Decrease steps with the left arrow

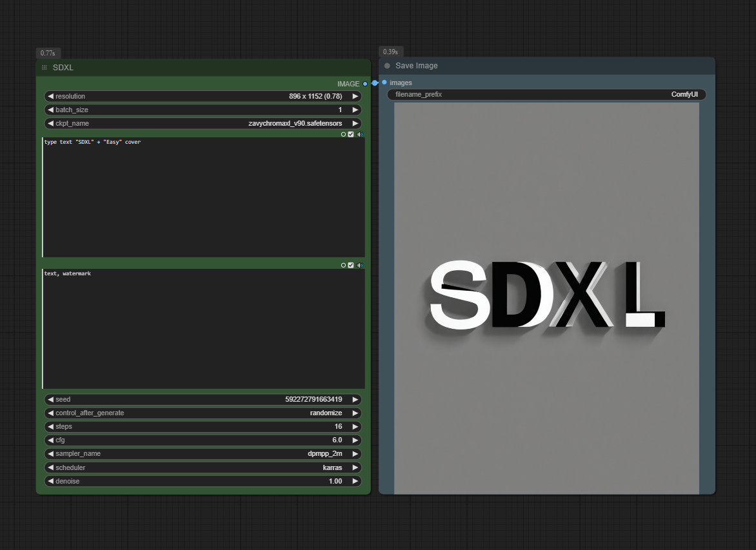click(x=50, y=427)
